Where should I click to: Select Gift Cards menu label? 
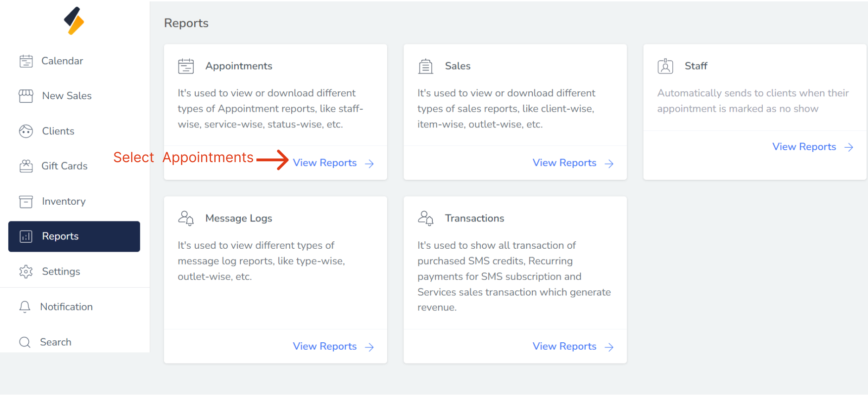coord(64,166)
